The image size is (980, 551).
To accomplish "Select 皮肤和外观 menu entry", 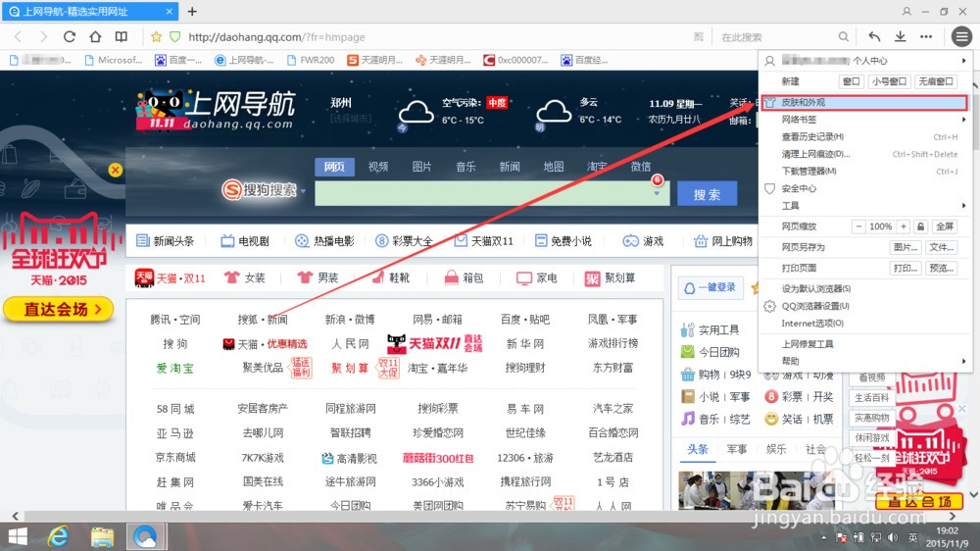I will 863,103.
